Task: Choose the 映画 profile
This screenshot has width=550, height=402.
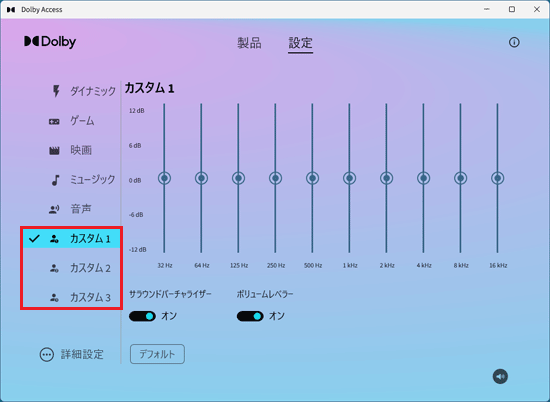Action: (x=71, y=150)
